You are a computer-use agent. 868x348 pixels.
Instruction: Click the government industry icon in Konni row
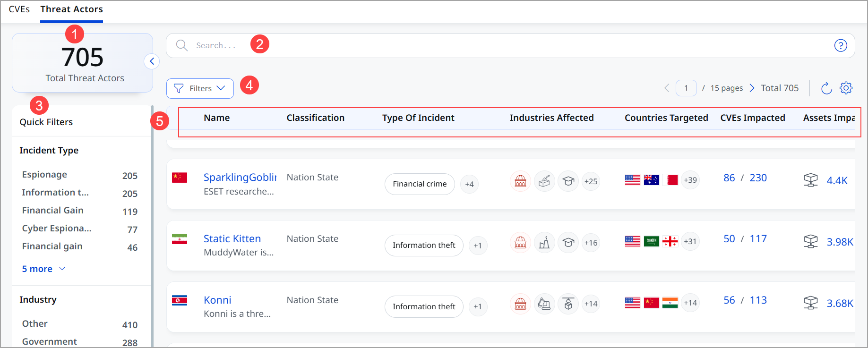pos(520,304)
